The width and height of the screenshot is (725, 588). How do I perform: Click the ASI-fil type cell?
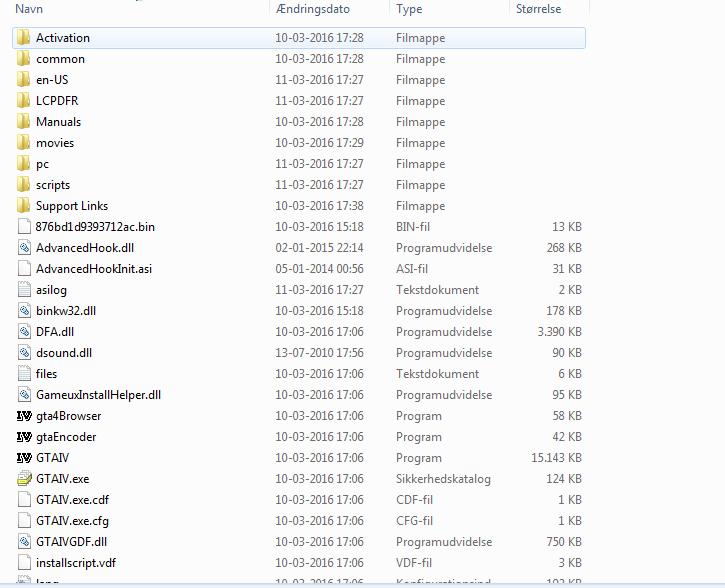click(412, 269)
